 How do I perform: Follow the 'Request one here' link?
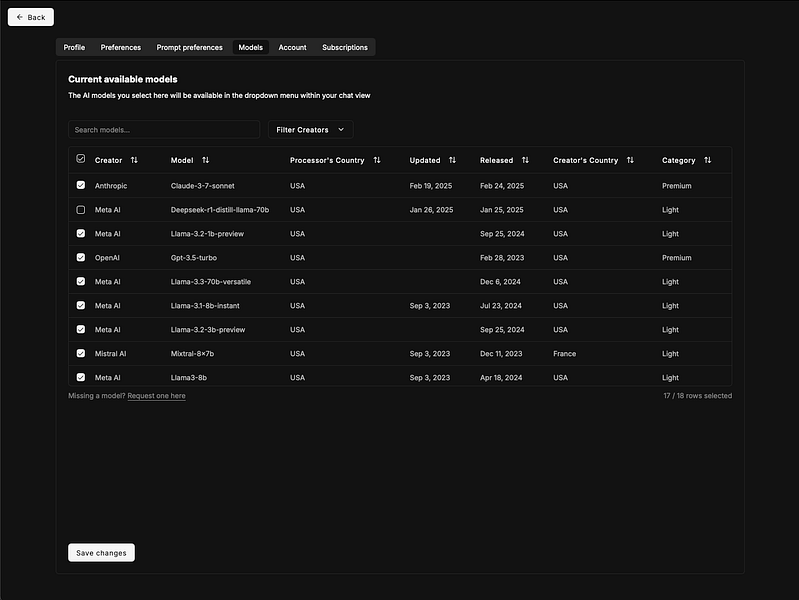tap(156, 396)
